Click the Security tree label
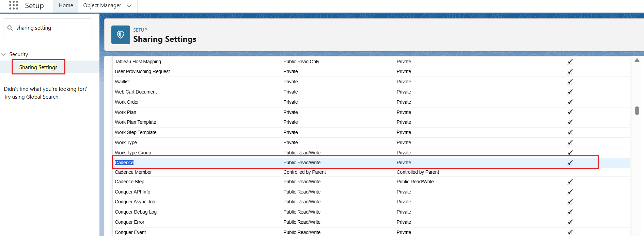Screen dimensions: 644x236 19,54
